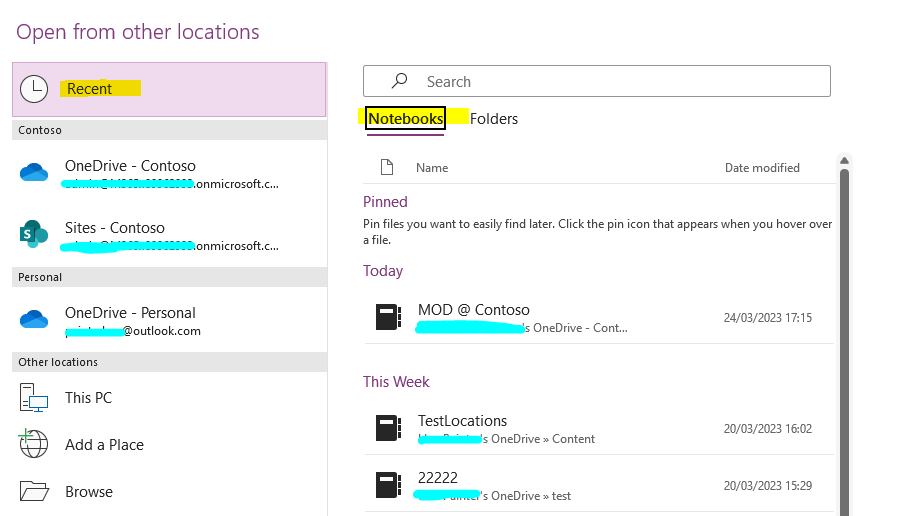Open OneDrive - Contoso location
This screenshot has width=903, height=516.
[169, 174]
